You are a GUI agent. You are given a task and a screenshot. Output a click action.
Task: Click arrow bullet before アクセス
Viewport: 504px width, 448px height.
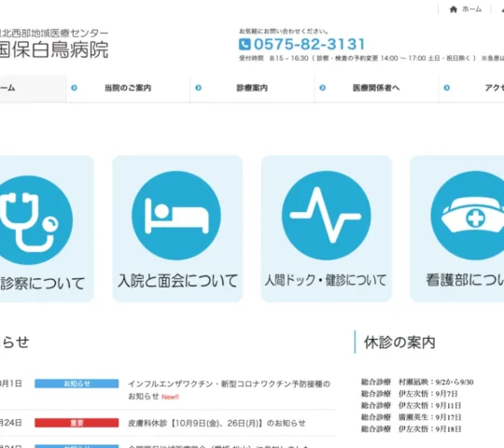pos(447,88)
